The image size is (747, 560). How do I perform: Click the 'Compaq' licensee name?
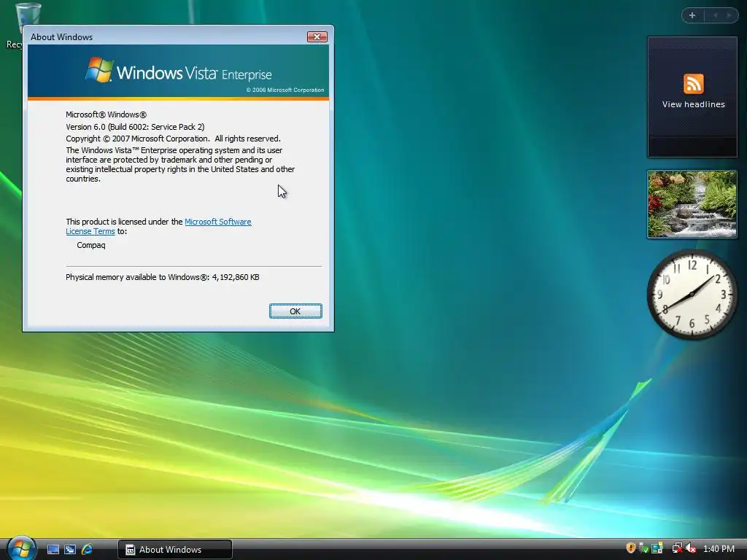click(91, 245)
